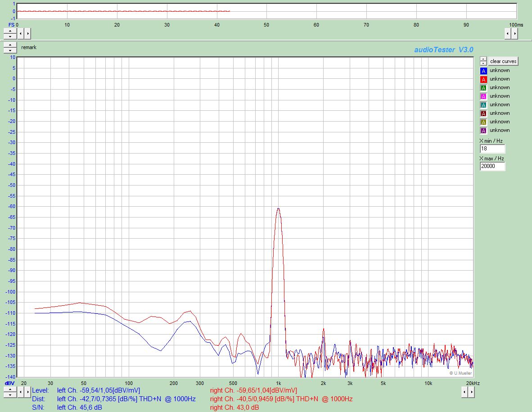Click the X min / Hz input field
The width and height of the screenshot is (532, 412).
tap(492, 149)
